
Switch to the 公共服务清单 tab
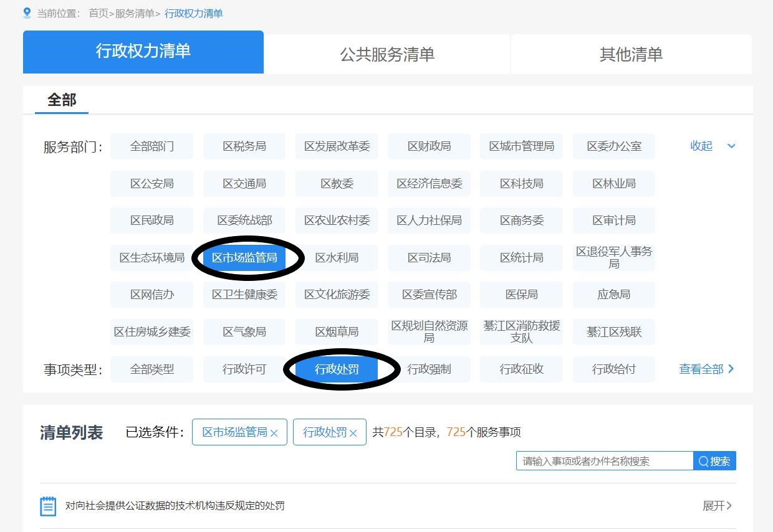tap(387, 54)
